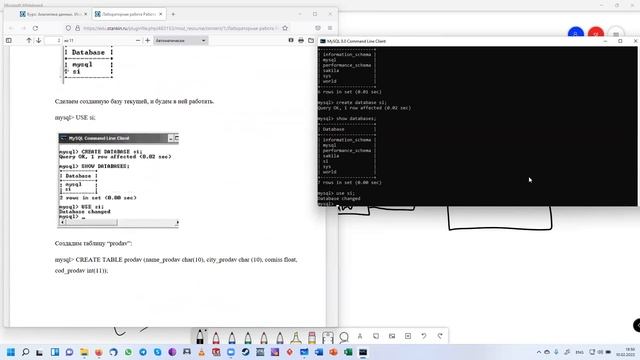Click the horizontal scrollbar in embedded PDF screenshot

[118, 222]
